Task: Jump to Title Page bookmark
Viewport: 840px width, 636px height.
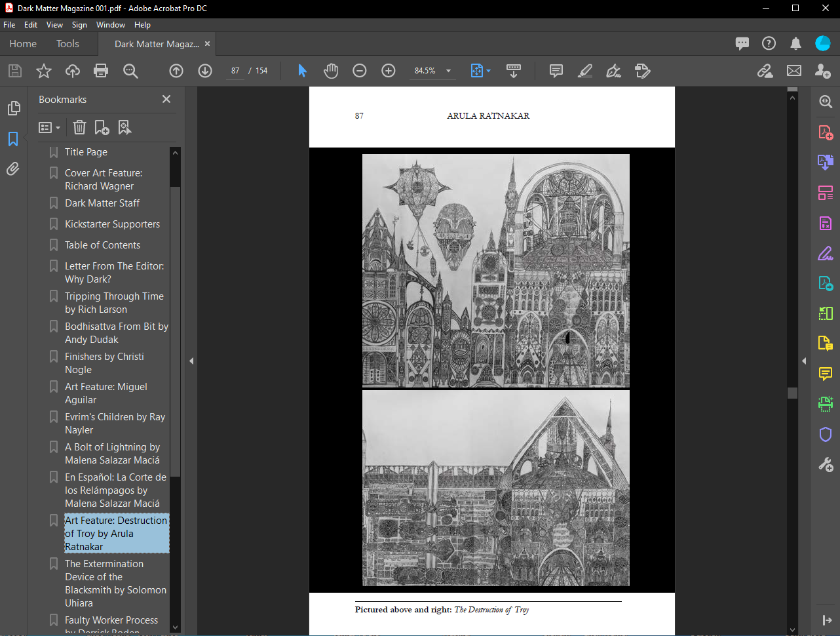Action: (86, 152)
